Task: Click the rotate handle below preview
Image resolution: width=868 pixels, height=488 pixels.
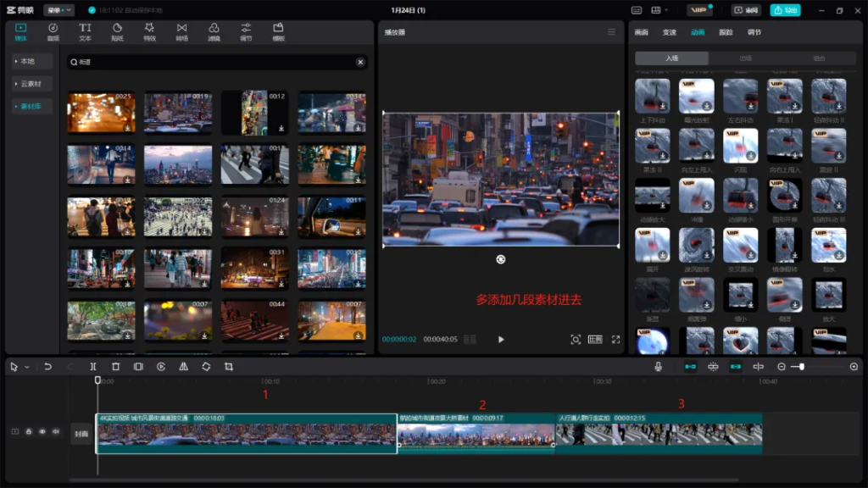Action: pyautogui.click(x=500, y=259)
